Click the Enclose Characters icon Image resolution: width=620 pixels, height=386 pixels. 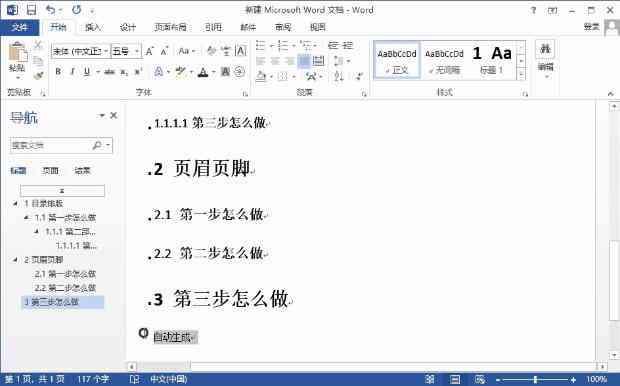click(239, 72)
